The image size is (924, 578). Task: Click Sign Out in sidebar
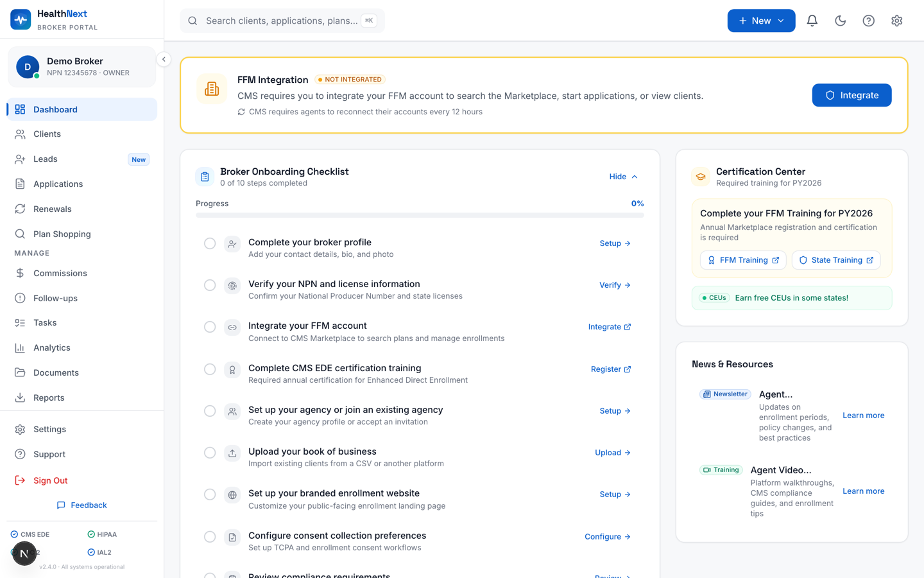pyautogui.click(x=82, y=480)
